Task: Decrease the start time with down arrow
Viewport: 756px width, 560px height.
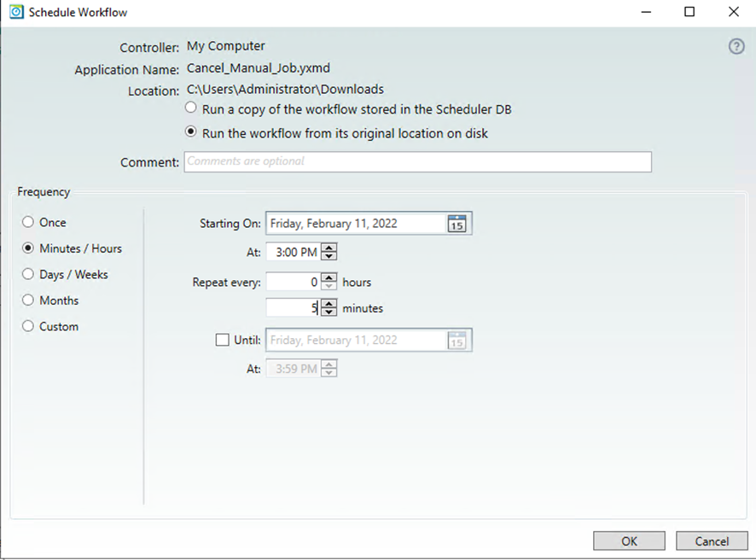Action: 329,255
